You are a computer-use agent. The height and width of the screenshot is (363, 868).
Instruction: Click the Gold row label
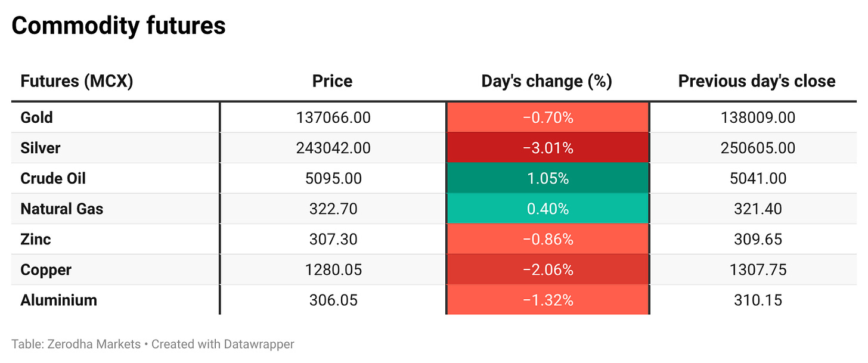pos(36,117)
